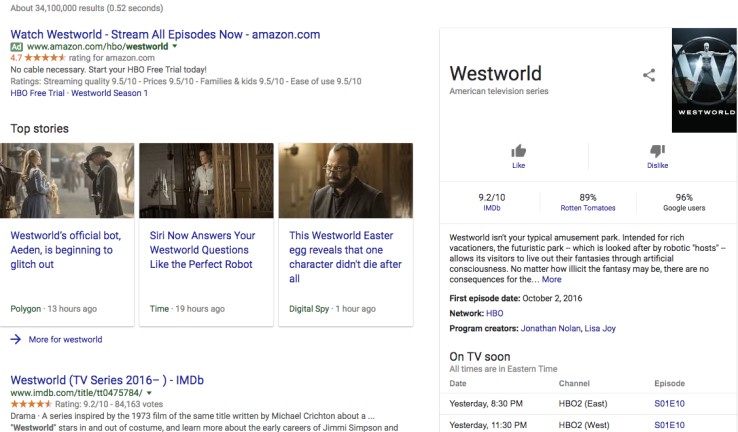Click the arrow icon before More for westworld
Viewport: 738px width, 432px height.
(x=15, y=339)
